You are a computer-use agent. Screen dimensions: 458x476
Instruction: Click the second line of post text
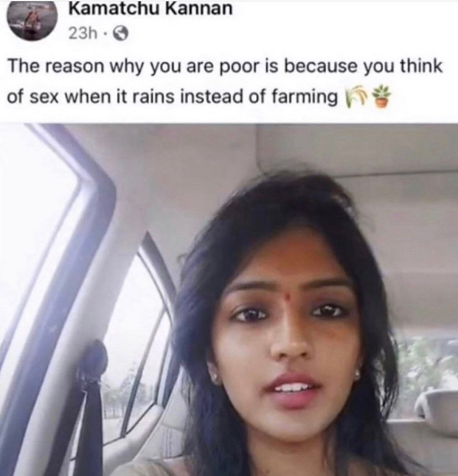pyautogui.click(x=172, y=97)
